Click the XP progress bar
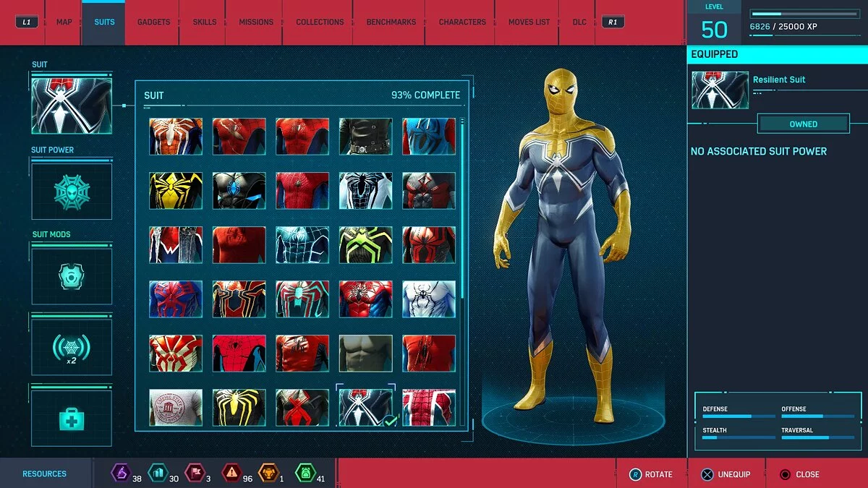The height and width of the screenshot is (488, 868). click(803, 12)
